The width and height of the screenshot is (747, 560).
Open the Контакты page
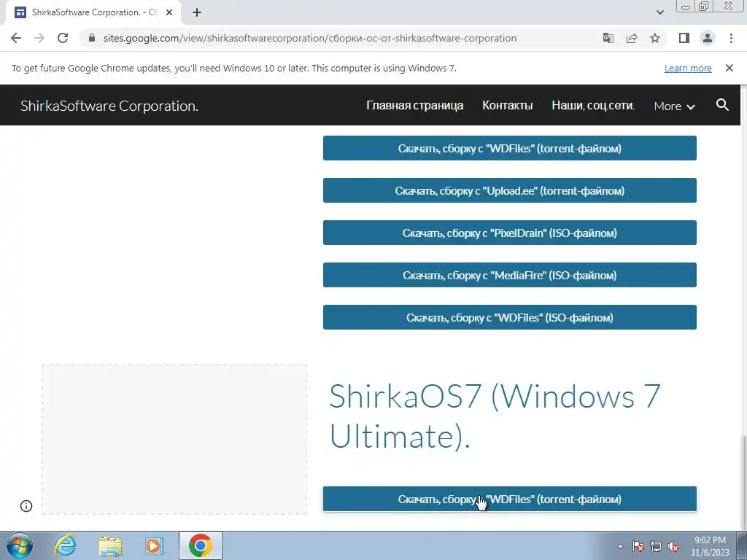(x=508, y=105)
